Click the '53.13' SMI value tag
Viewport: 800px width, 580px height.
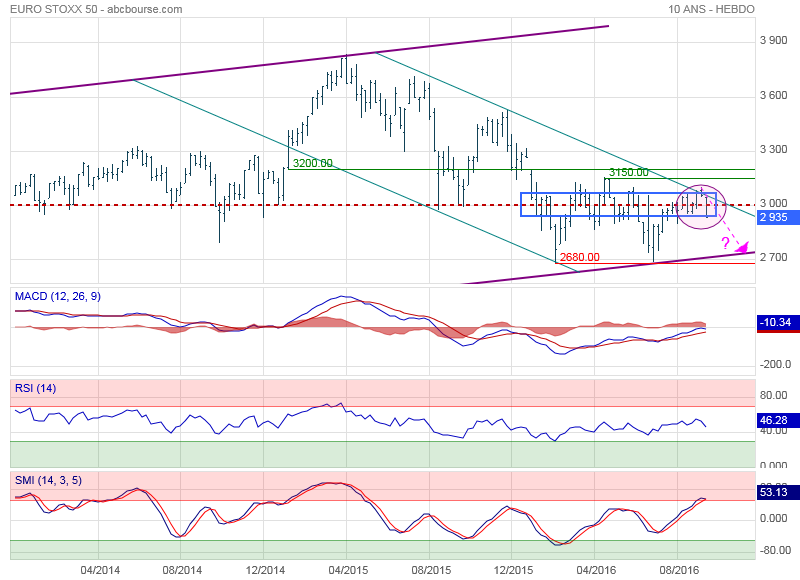(x=778, y=492)
